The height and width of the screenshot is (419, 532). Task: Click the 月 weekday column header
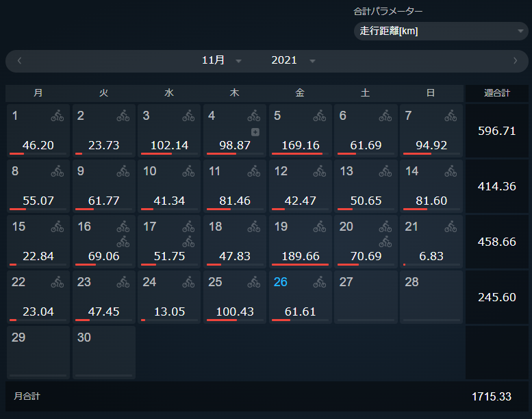[x=38, y=93]
